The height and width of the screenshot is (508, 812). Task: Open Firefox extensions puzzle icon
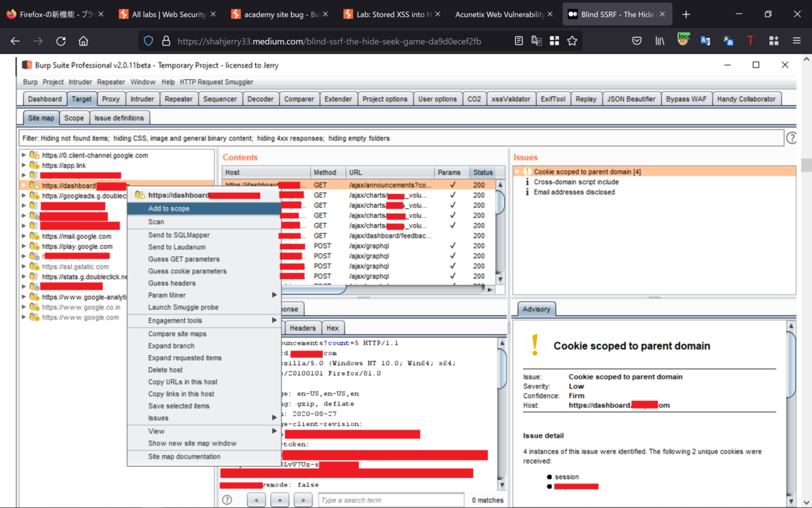[773, 41]
